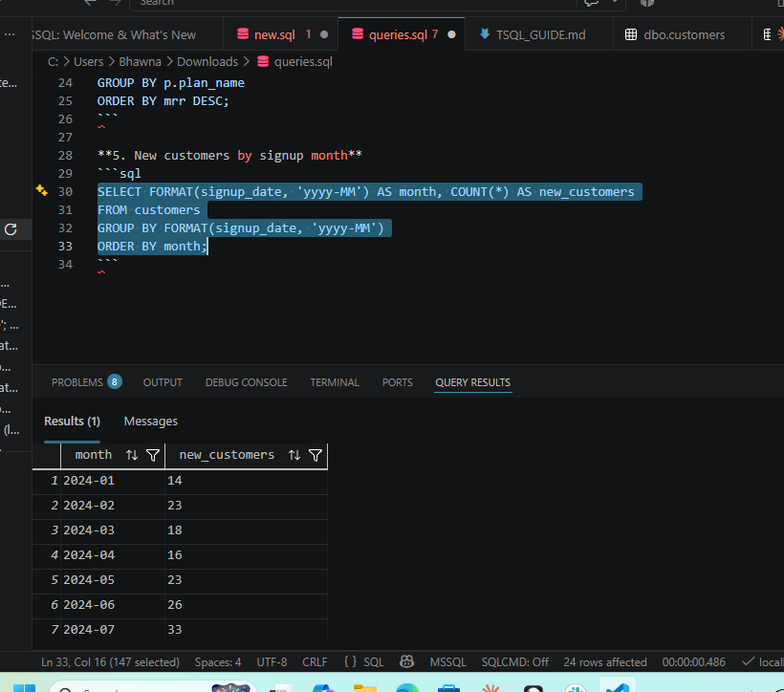Viewport: 784px width, 692px height.
Task: Open the filter for the month column
Action: coord(153,455)
